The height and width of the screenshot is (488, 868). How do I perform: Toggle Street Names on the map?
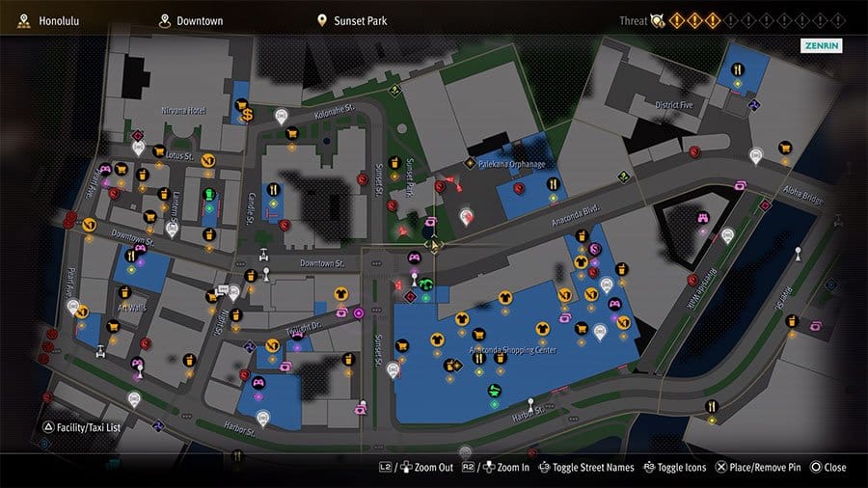coord(586,468)
